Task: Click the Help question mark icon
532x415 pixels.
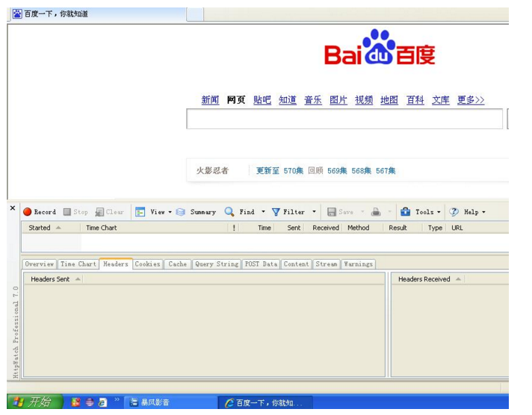Action: [x=454, y=212]
